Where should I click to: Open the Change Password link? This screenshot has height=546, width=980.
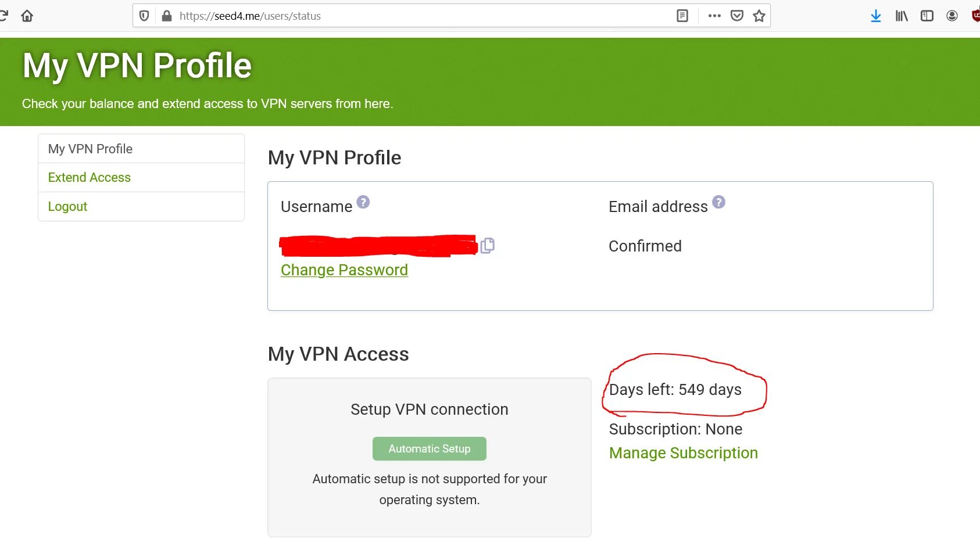(344, 270)
